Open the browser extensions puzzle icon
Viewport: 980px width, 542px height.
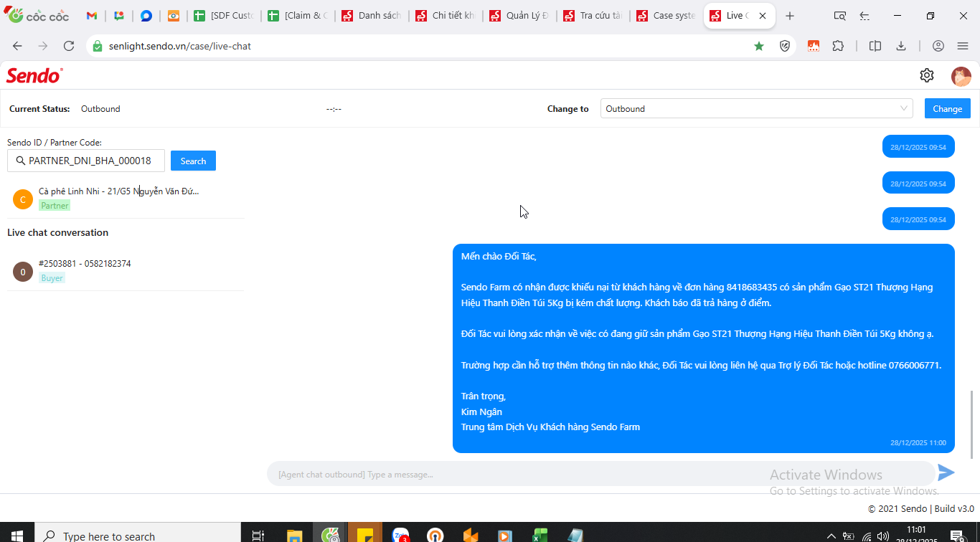pyautogui.click(x=838, y=46)
